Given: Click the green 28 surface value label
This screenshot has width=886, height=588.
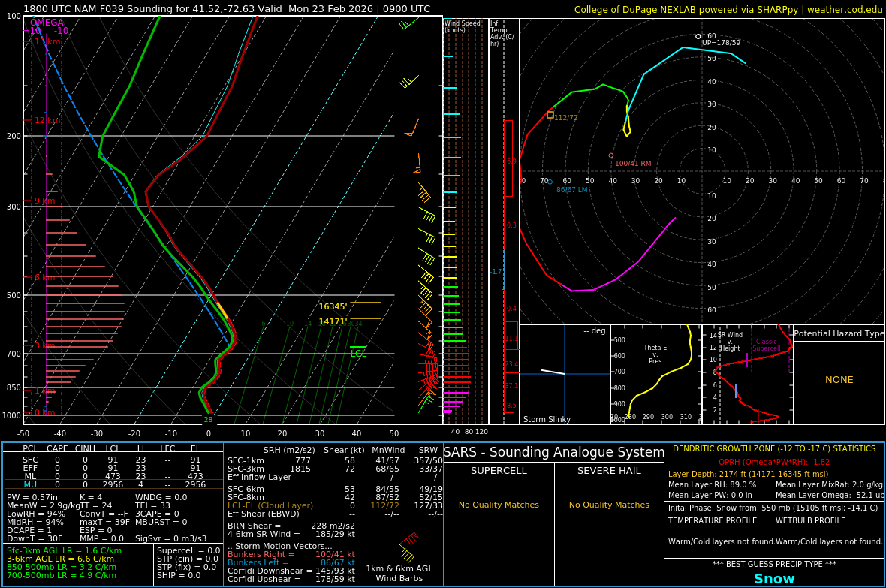Looking at the screenshot, I should (x=208, y=420).
